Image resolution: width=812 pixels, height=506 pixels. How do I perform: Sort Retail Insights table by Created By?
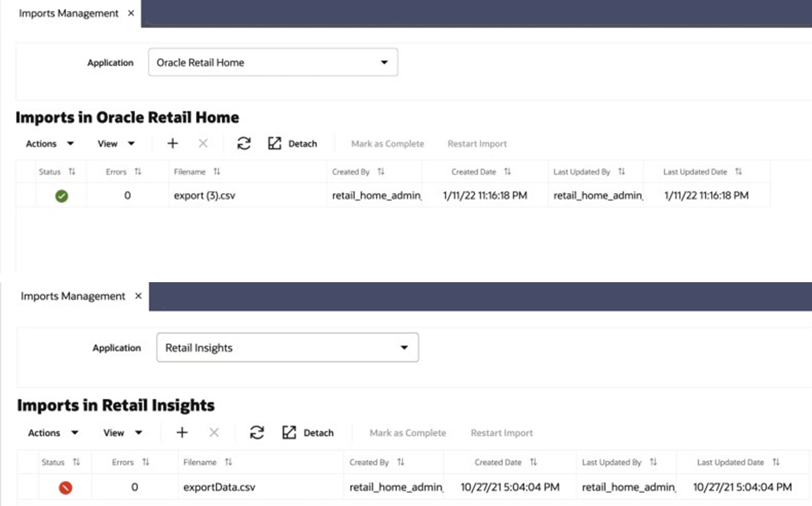401,462
